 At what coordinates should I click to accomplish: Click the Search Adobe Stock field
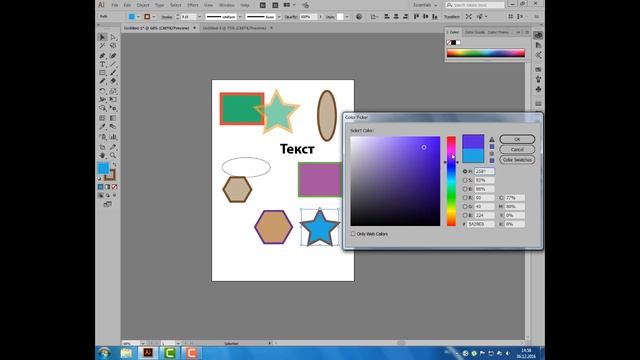click(475, 5)
